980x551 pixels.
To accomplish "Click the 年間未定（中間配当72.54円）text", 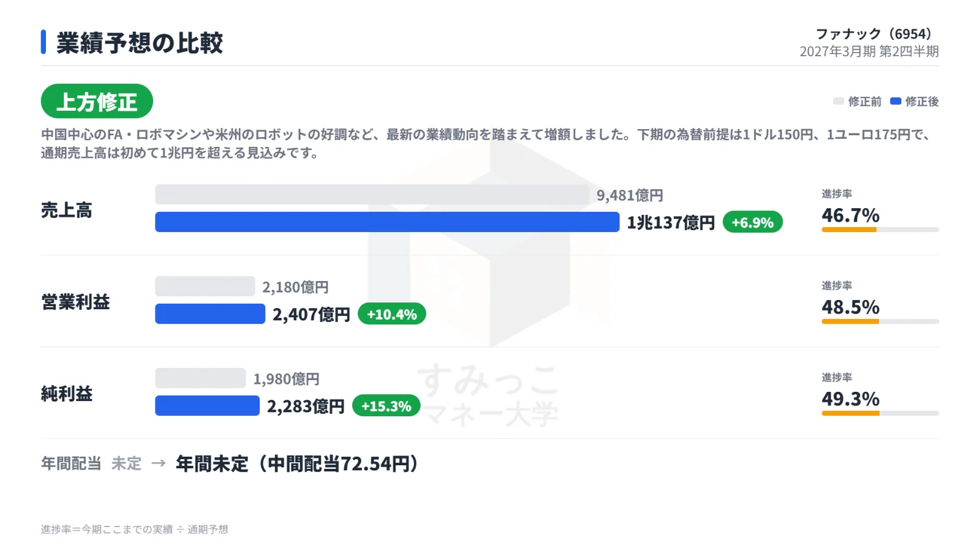I will [x=297, y=463].
